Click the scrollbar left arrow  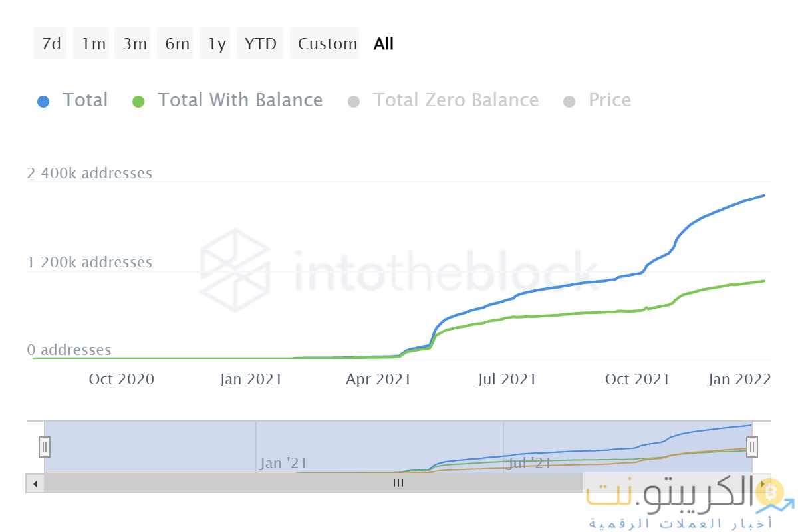tap(35, 483)
